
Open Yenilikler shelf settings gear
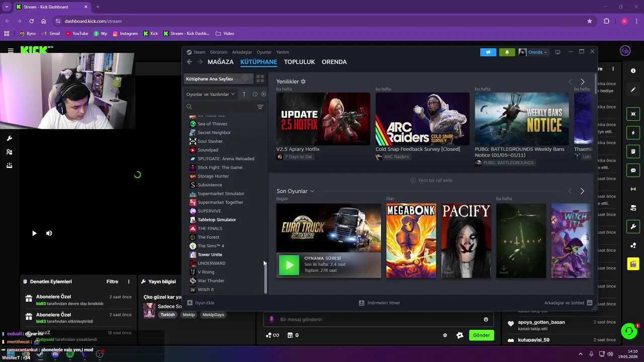[303, 81]
